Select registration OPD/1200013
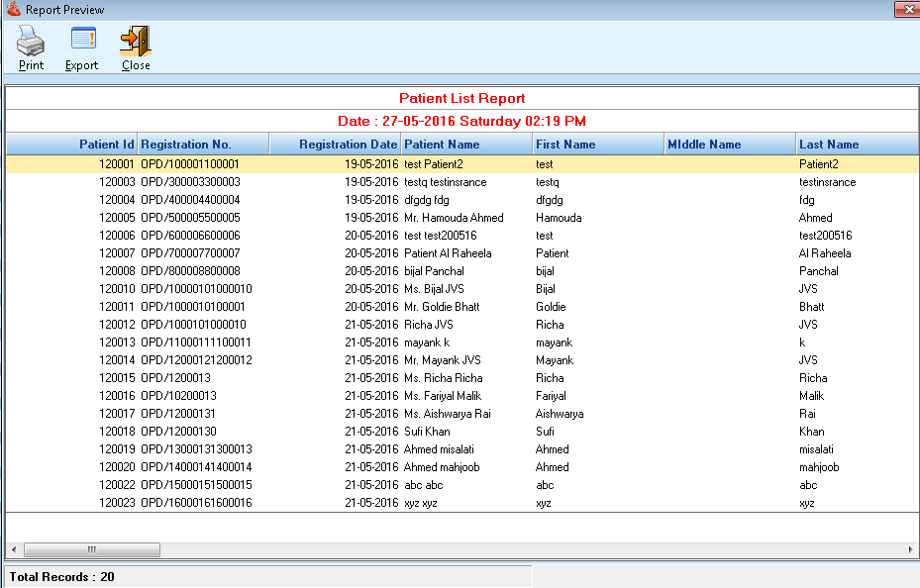The width and height of the screenshot is (920, 588). point(175,378)
